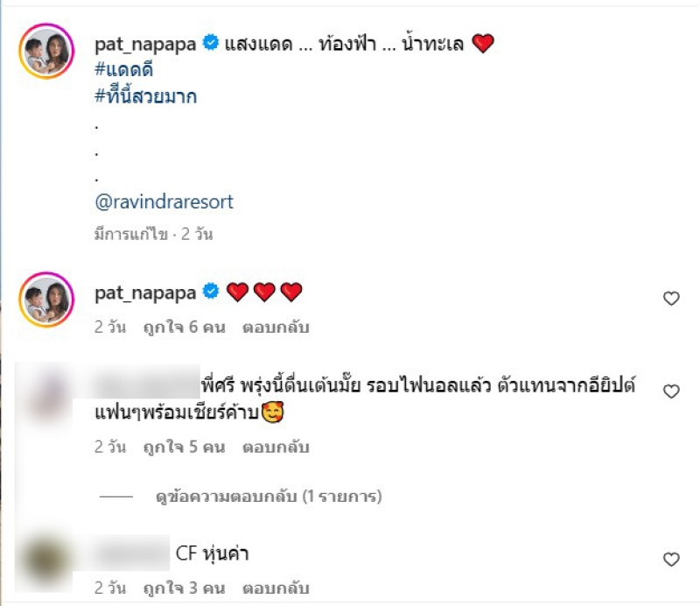The height and width of the screenshot is (606, 700).
Task: Open the #ที่นี้สวยมาก hashtag
Action: [146, 95]
